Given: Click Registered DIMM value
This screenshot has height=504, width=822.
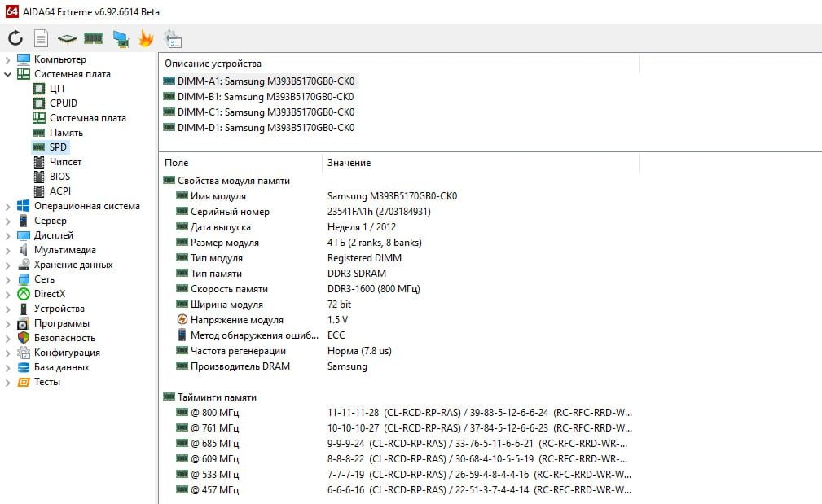Looking at the screenshot, I should tap(364, 258).
